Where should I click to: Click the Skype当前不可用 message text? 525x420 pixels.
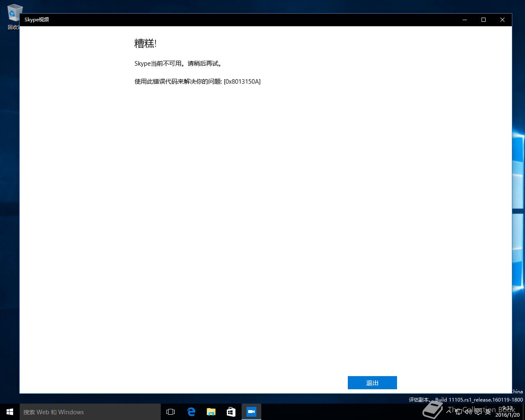click(x=178, y=64)
